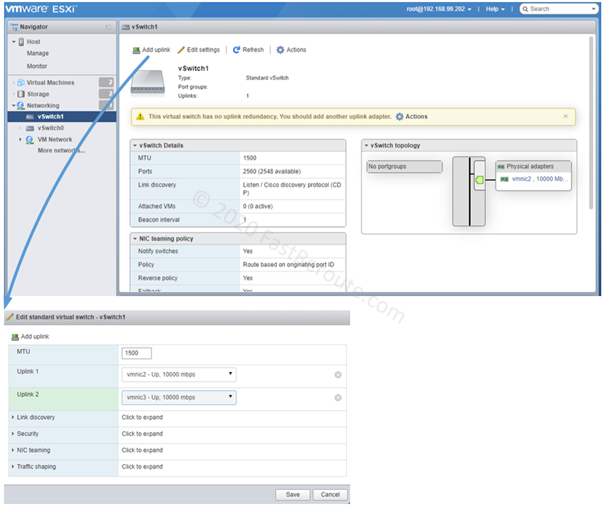
Task: Click the MTU value 1500 in details
Action: 250,158
